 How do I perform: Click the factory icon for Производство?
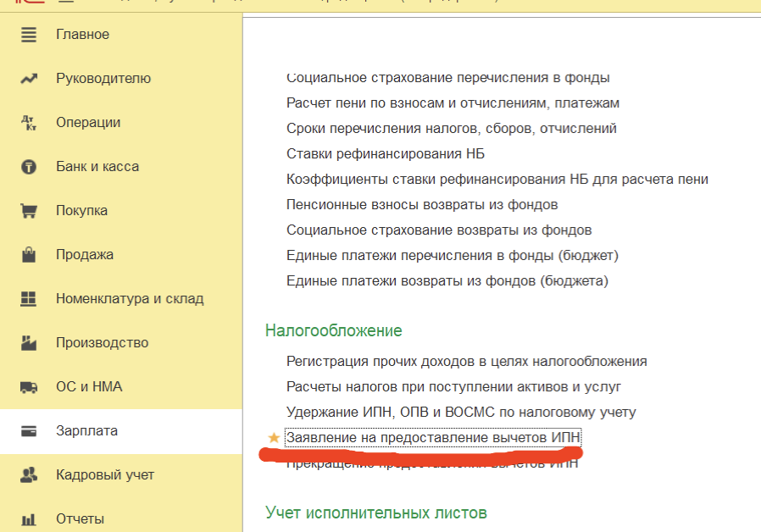tap(29, 343)
